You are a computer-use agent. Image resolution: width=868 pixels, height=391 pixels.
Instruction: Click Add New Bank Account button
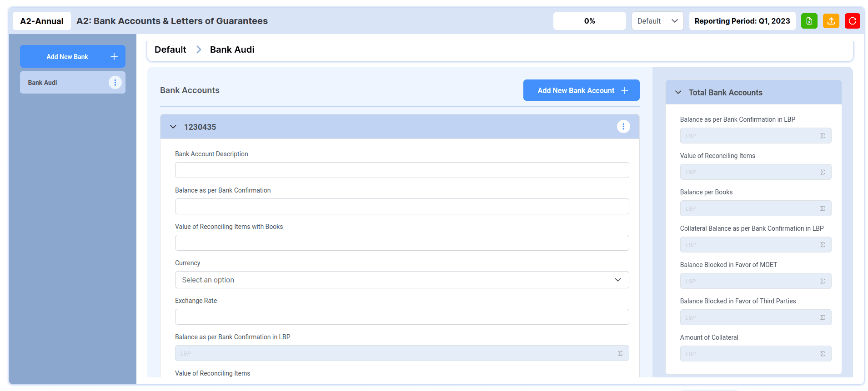point(581,90)
